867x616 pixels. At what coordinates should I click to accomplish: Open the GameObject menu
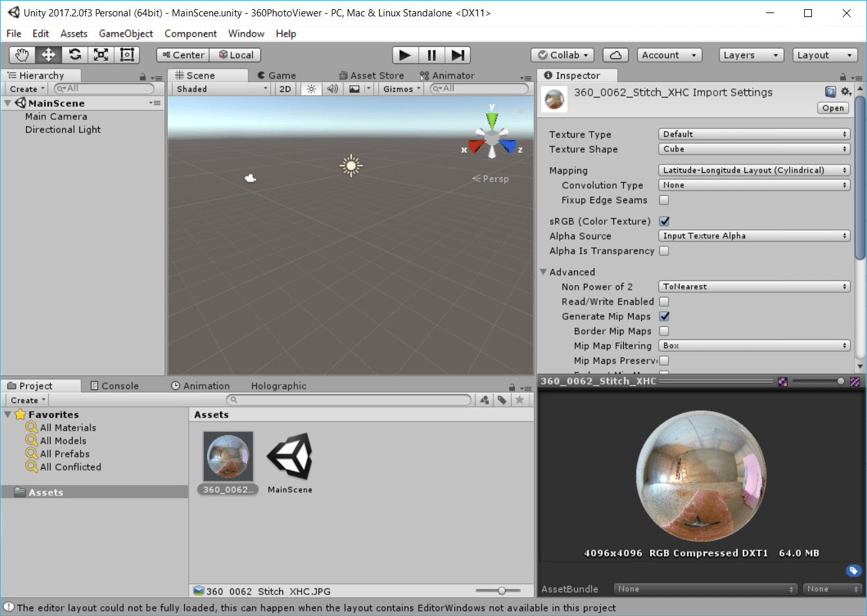click(126, 33)
